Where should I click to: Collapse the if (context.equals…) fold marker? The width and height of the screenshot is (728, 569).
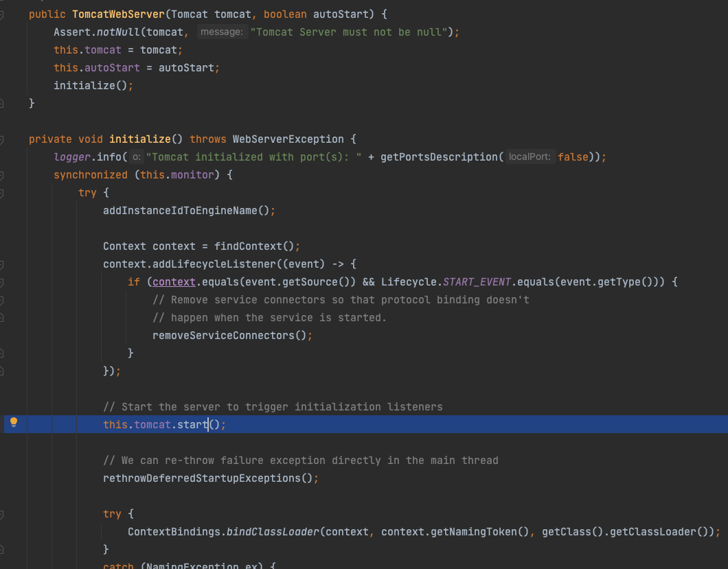[1, 283]
